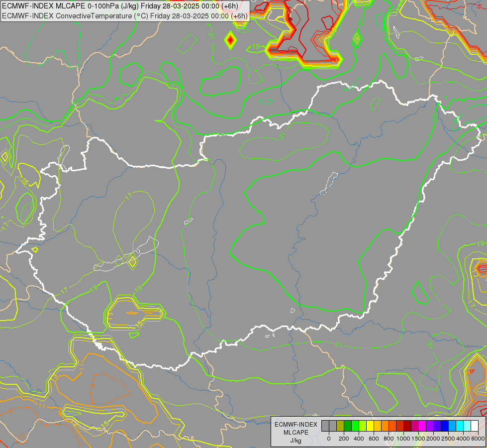Screen dimensions: 487x448
Task: Pick the white legend swatch
Action: [475, 426]
